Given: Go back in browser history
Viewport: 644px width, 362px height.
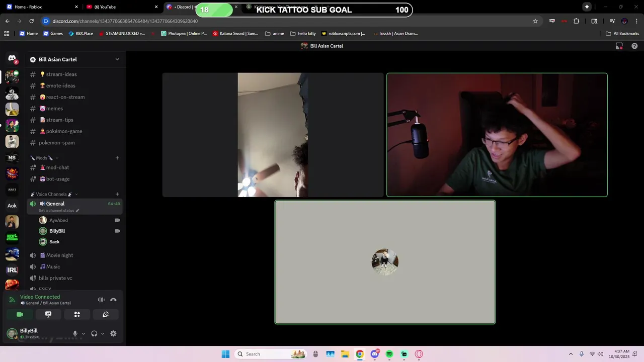Looking at the screenshot, I should [x=8, y=21].
